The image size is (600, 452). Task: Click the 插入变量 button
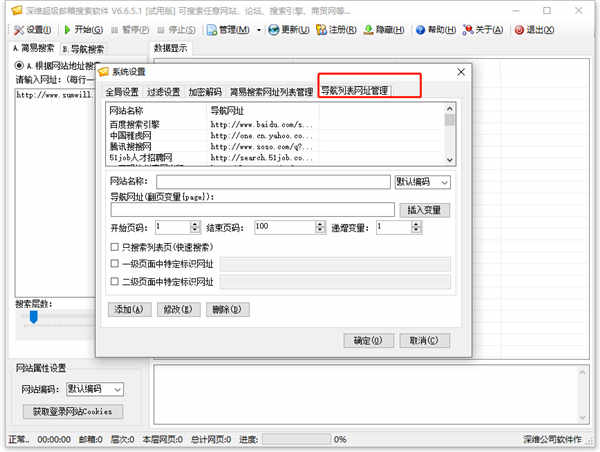click(424, 210)
